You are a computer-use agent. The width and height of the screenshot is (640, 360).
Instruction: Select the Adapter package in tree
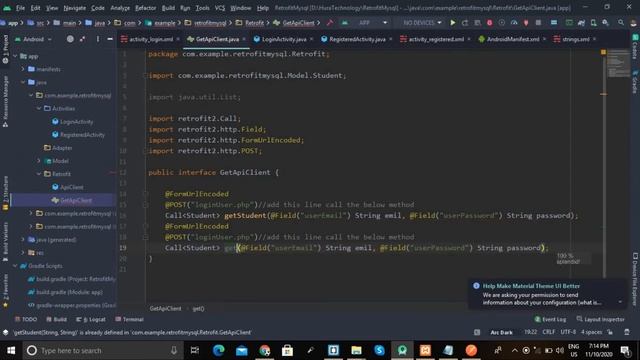pos(62,148)
